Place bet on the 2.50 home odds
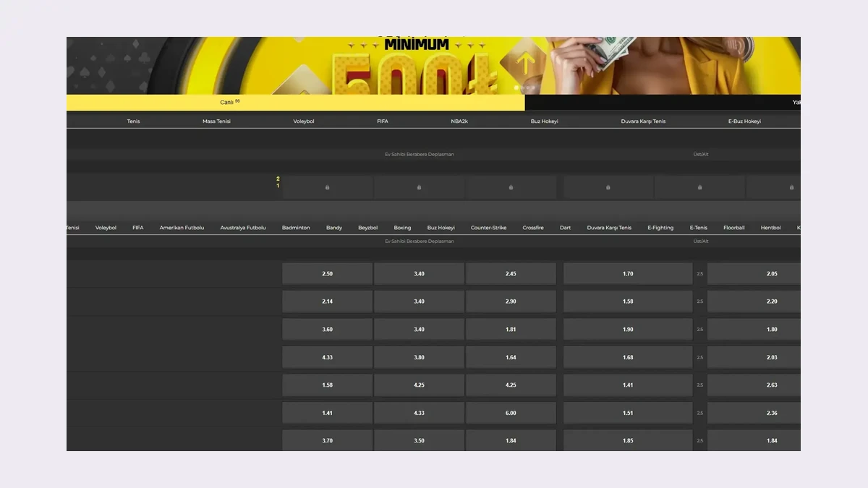The height and width of the screenshot is (488, 868). click(x=327, y=274)
